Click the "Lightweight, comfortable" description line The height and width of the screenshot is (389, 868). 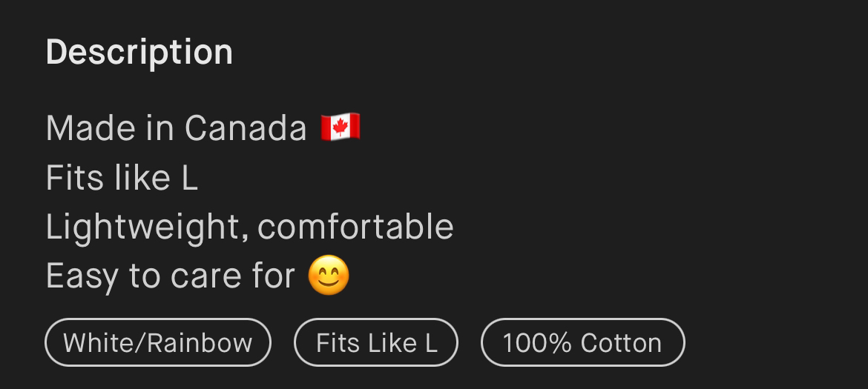click(249, 227)
